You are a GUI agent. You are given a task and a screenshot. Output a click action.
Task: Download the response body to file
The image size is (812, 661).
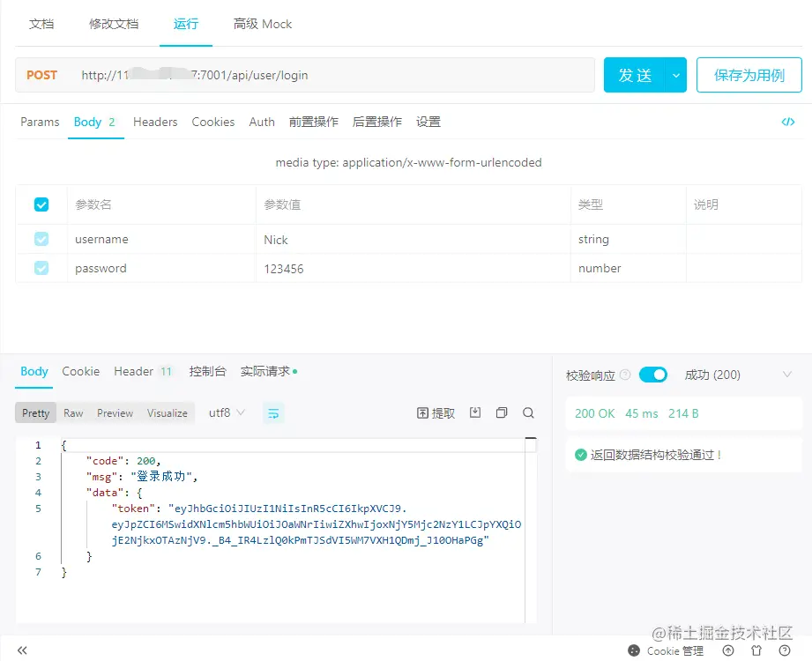pyautogui.click(x=475, y=412)
